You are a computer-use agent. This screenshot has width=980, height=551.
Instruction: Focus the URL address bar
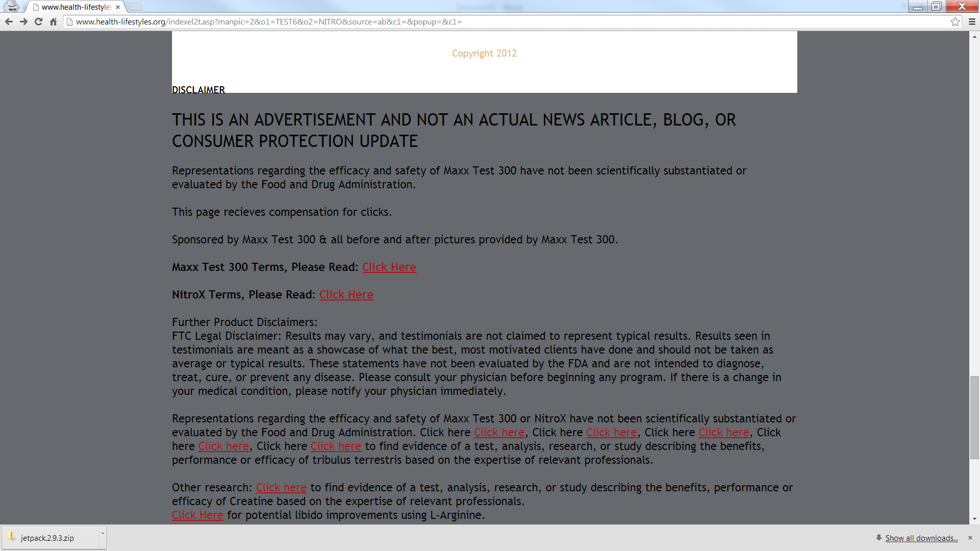point(512,22)
